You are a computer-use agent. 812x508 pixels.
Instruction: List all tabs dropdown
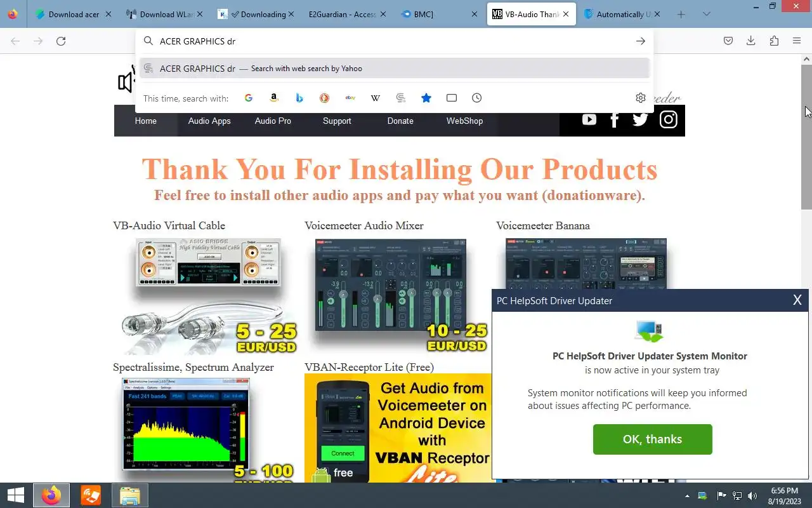click(x=707, y=14)
